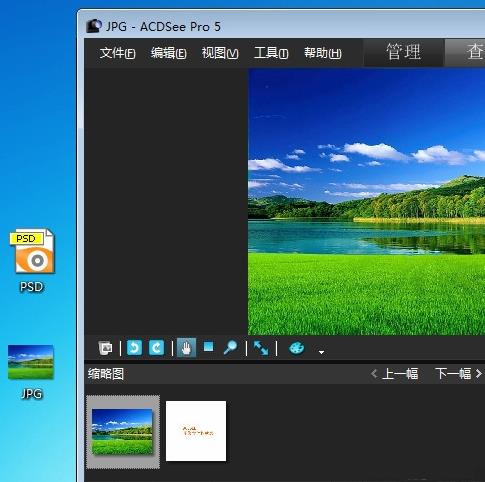The height and width of the screenshot is (482, 485).
Task: Click the 缩略图 panel label
Action: [106, 374]
